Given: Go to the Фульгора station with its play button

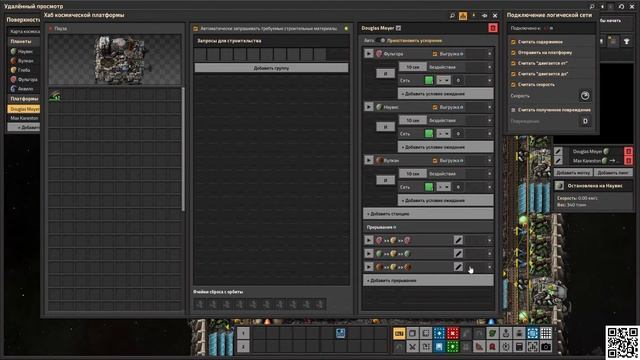Looking at the screenshot, I should (x=369, y=53).
